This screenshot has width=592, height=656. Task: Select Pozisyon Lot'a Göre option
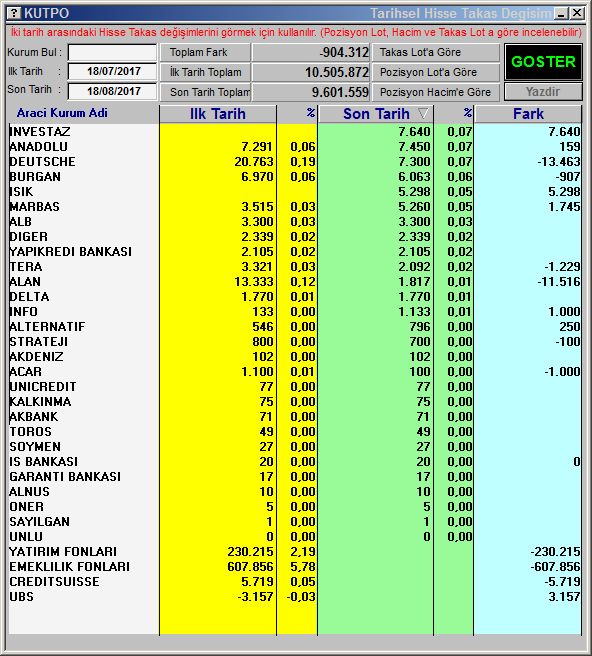(436, 72)
